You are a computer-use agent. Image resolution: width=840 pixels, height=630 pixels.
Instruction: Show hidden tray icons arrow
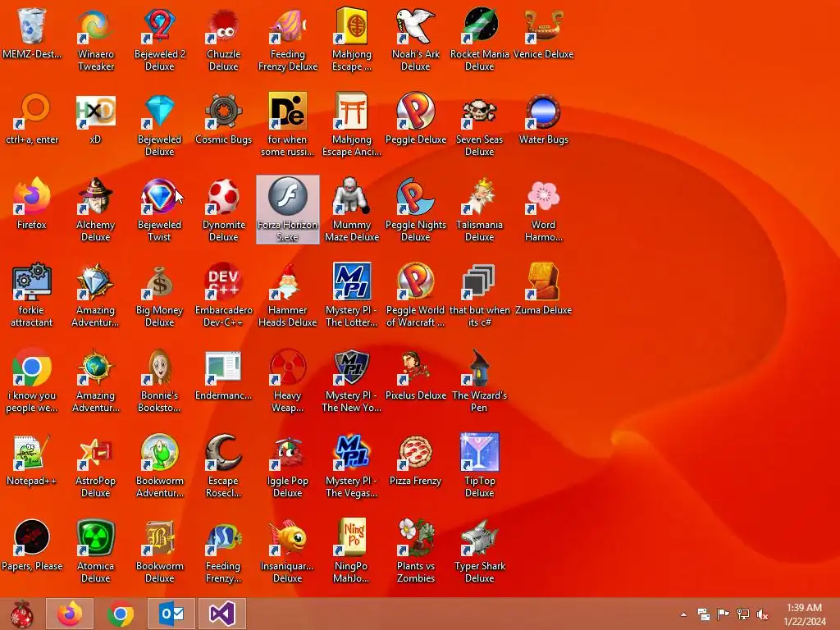(683, 614)
